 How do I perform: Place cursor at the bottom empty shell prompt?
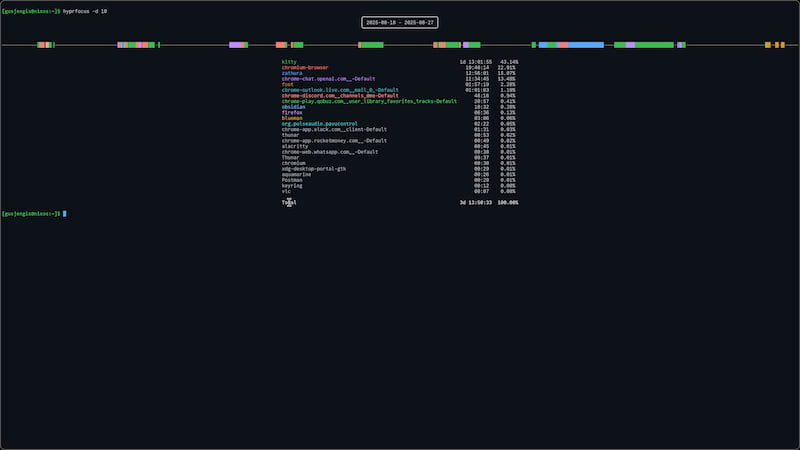(65, 213)
